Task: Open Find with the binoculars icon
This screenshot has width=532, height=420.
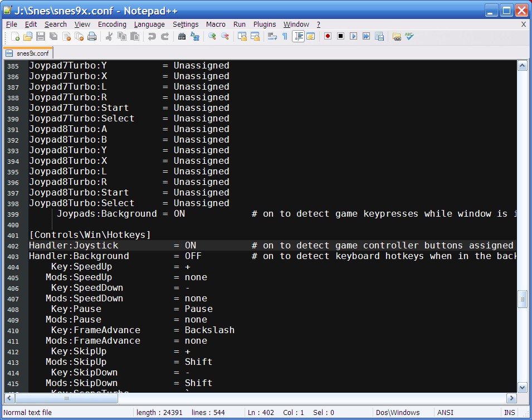Action: 182,37
